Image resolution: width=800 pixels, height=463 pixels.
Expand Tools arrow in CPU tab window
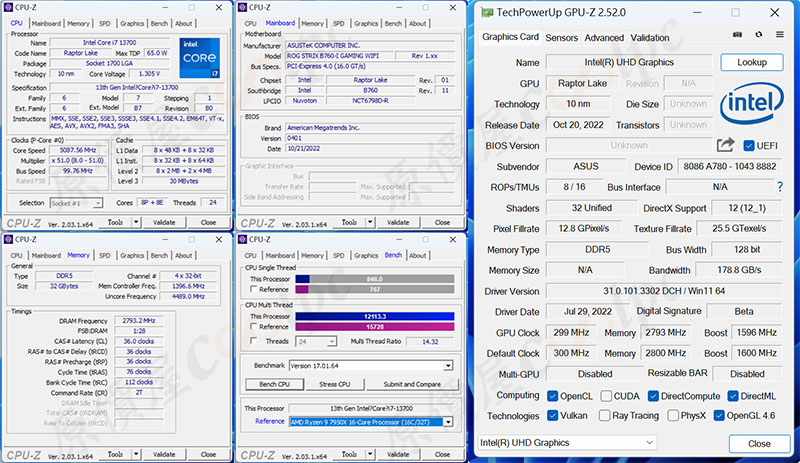pos(136,222)
